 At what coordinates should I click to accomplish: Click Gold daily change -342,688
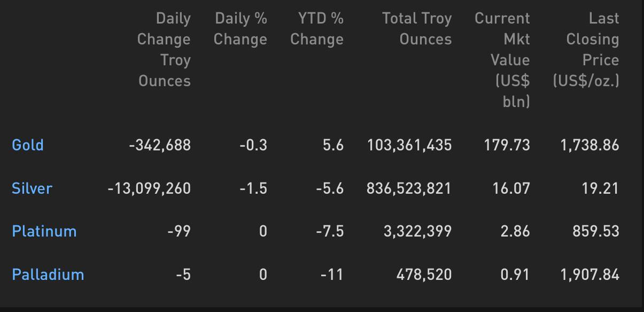click(160, 145)
